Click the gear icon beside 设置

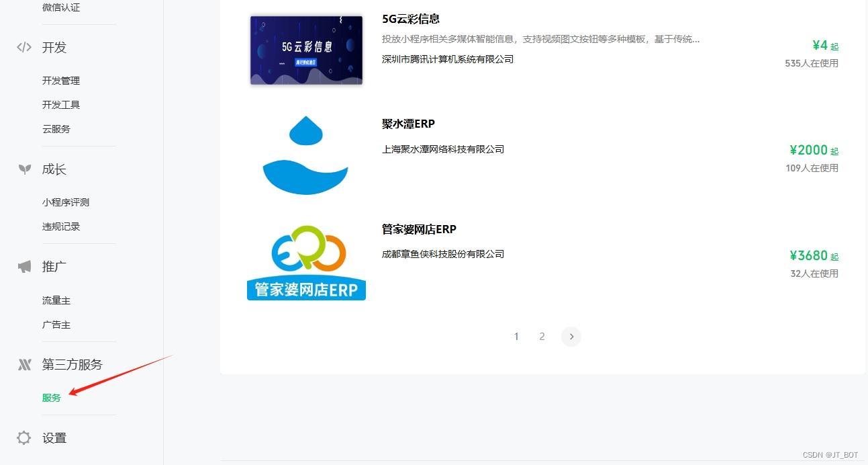click(24, 438)
